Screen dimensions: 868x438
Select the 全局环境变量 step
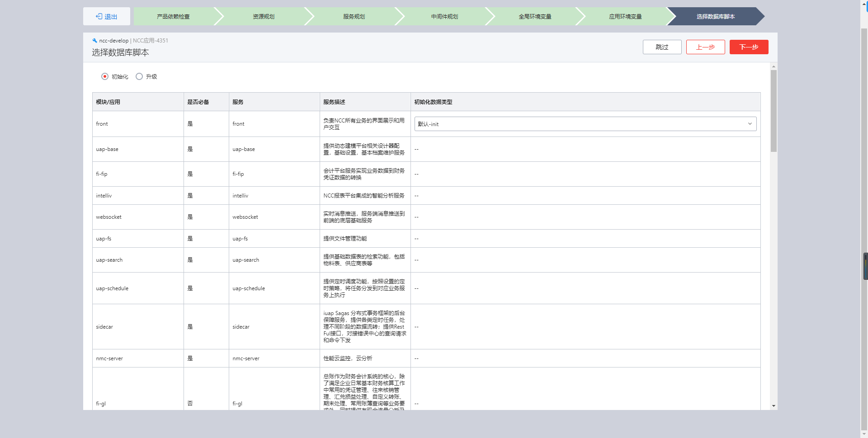(x=535, y=16)
